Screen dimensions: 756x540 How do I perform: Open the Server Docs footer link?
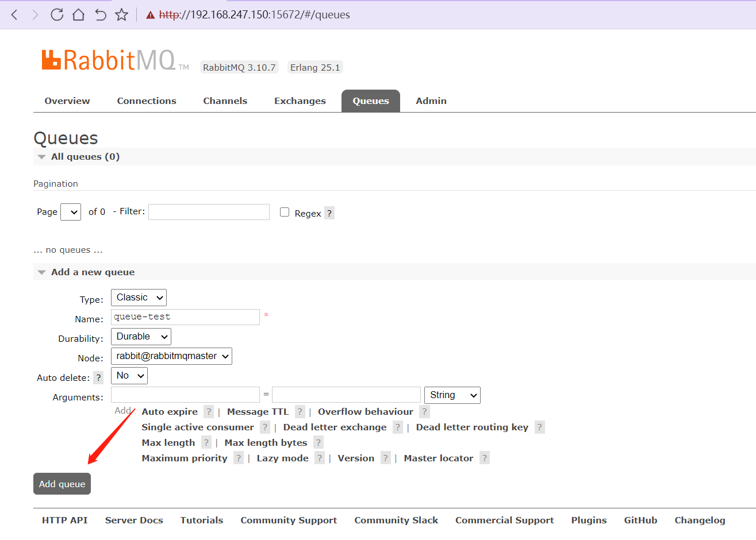(x=134, y=520)
